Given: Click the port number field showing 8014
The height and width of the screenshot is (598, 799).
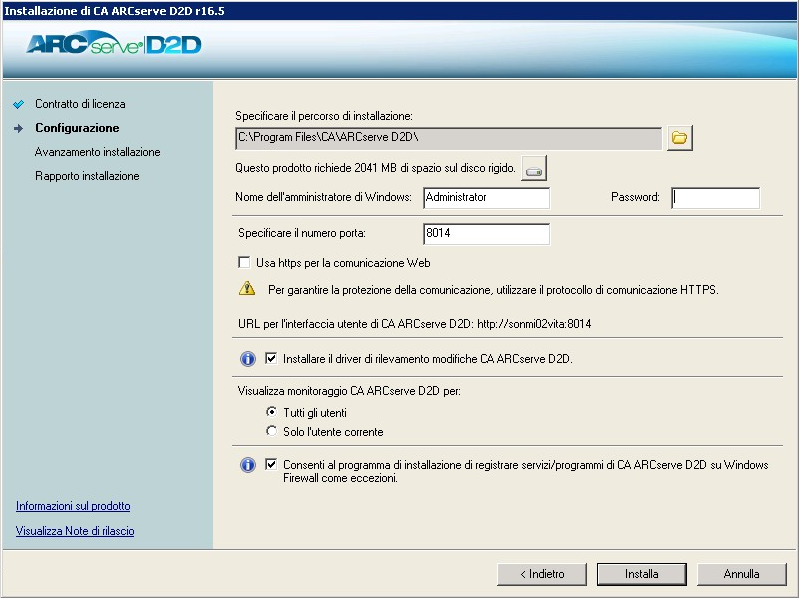Looking at the screenshot, I should (x=486, y=234).
